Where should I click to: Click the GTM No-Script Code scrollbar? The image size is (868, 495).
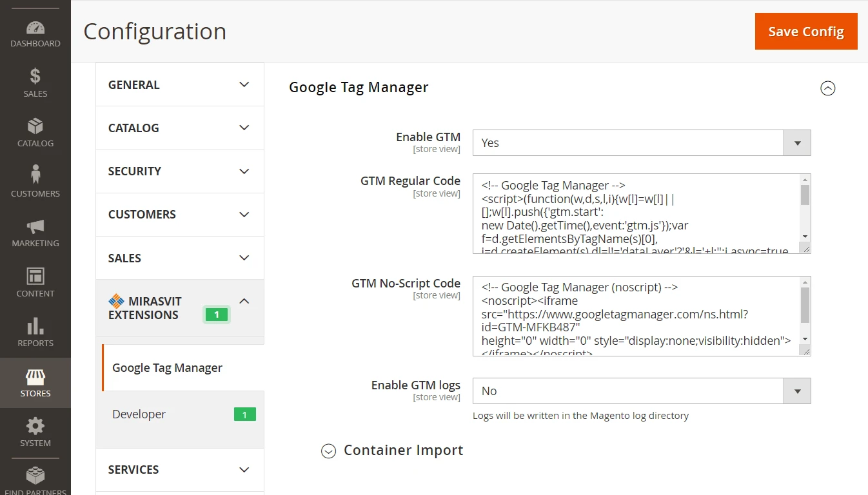tap(804, 306)
